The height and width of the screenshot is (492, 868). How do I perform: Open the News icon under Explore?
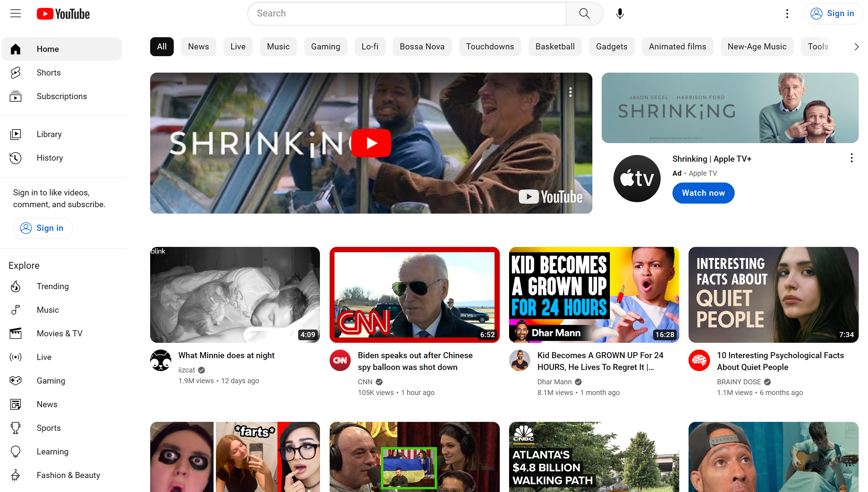[15, 404]
